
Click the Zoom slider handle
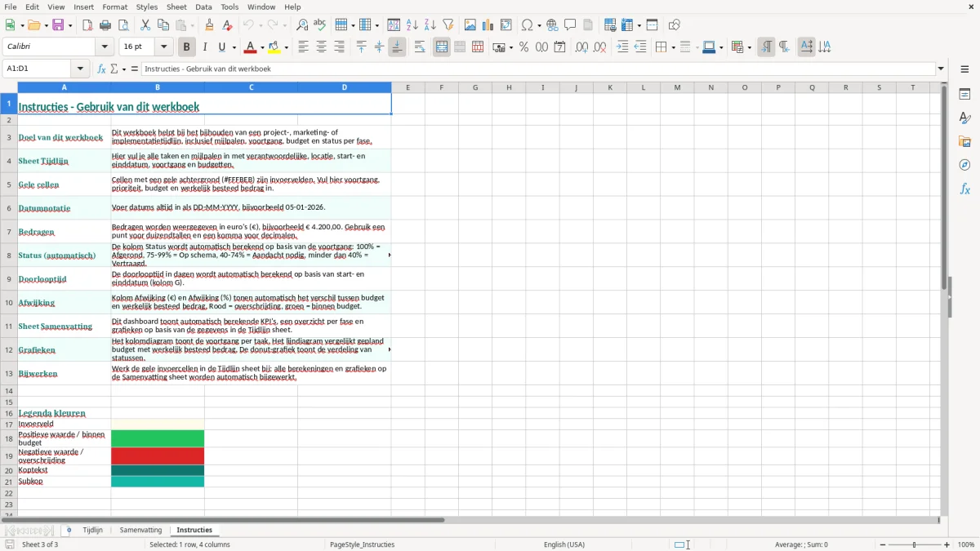coord(915,544)
